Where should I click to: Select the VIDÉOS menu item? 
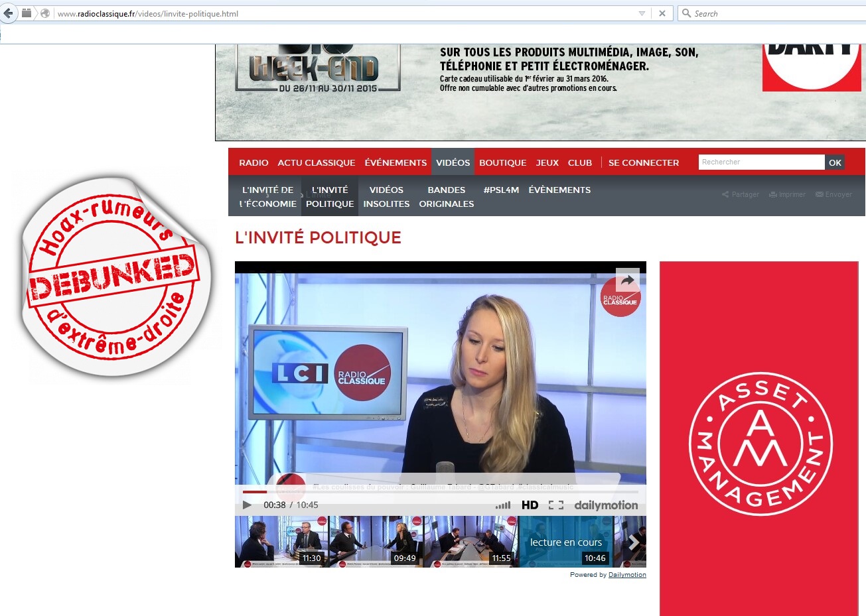453,162
